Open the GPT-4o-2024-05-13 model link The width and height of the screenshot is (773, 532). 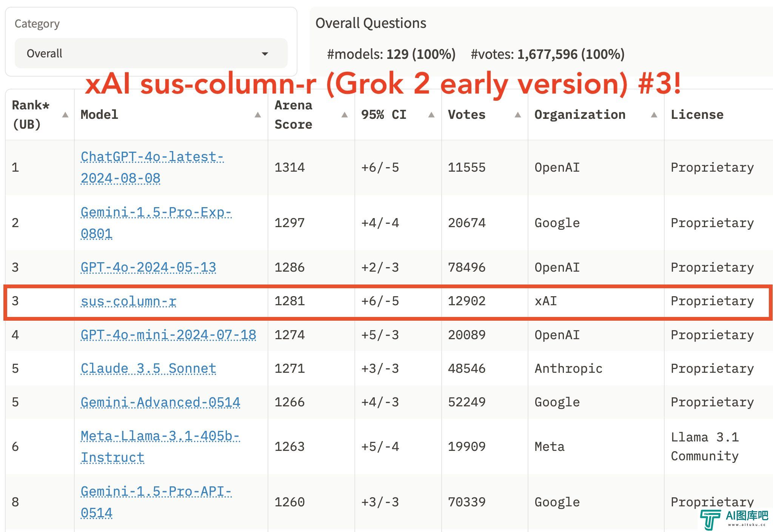[148, 268]
